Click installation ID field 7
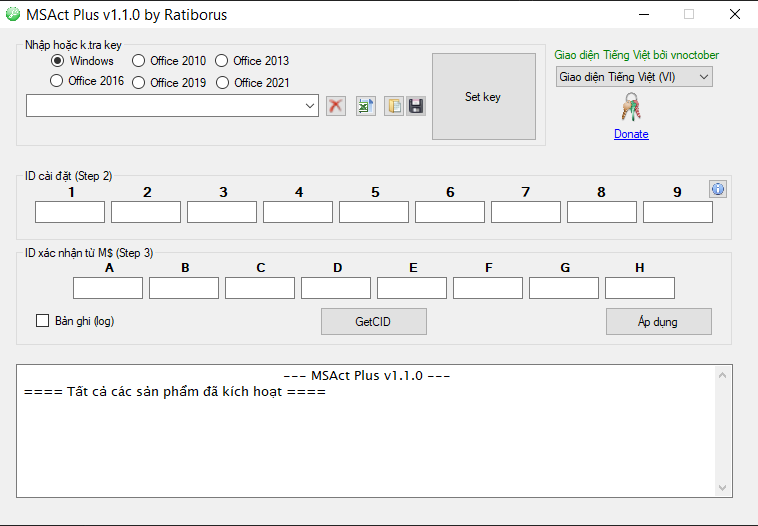The height and width of the screenshot is (526, 758). coord(526,212)
